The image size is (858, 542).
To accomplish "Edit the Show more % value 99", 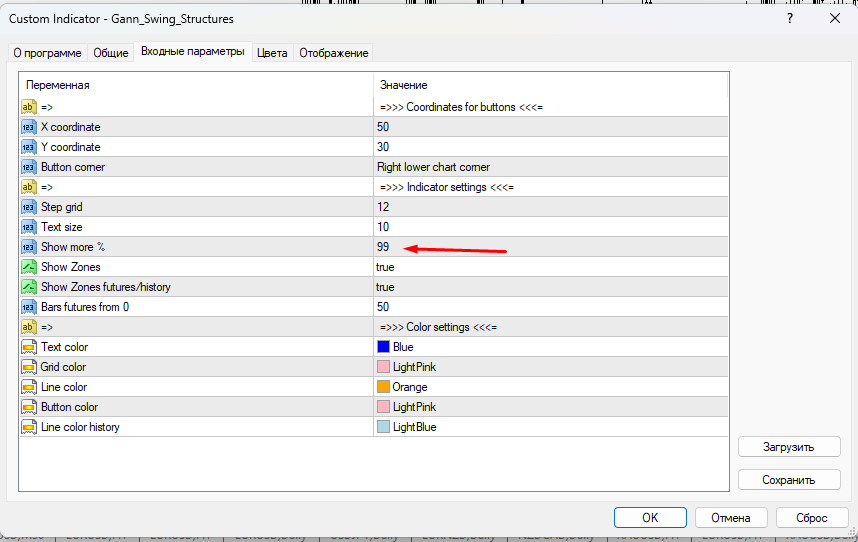I will point(383,247).
